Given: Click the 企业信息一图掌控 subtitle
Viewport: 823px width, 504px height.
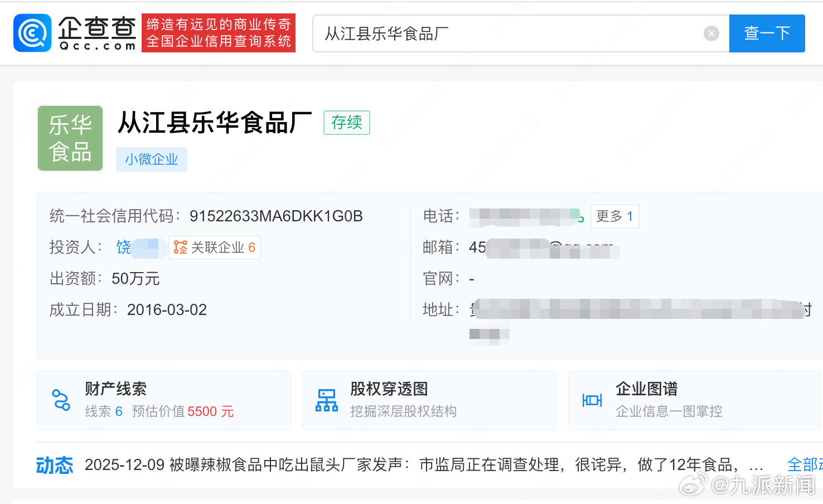Looking at the screenshot, I should tap(669, 411).
